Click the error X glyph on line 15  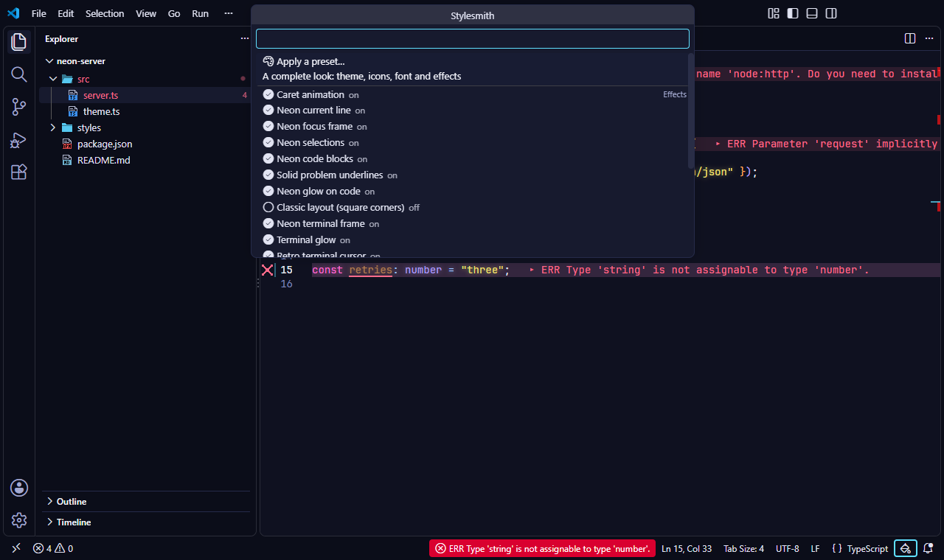point(268,270)
